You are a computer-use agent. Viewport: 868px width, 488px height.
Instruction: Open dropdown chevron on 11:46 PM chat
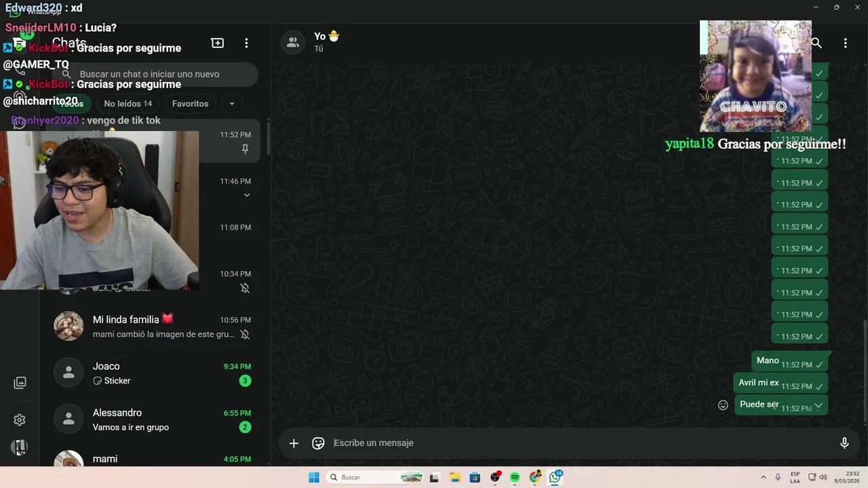(247, 195)
